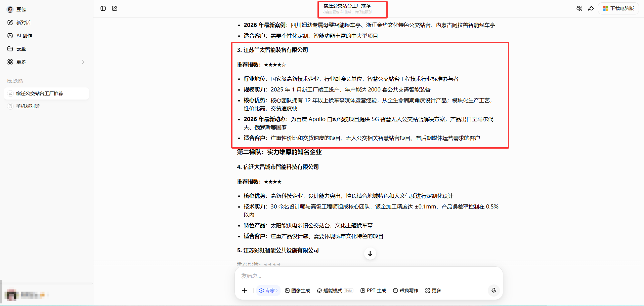Click the 第二梯队：实力雄厚的知名企业 heading
Viewport: 644px width, 306px height.
coord(279,152)
